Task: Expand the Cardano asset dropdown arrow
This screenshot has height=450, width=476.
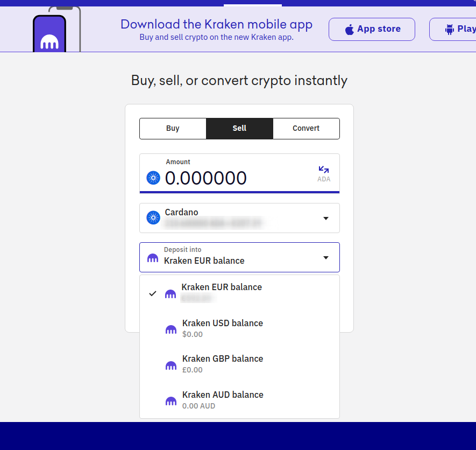Action: [x=325, y=218]
